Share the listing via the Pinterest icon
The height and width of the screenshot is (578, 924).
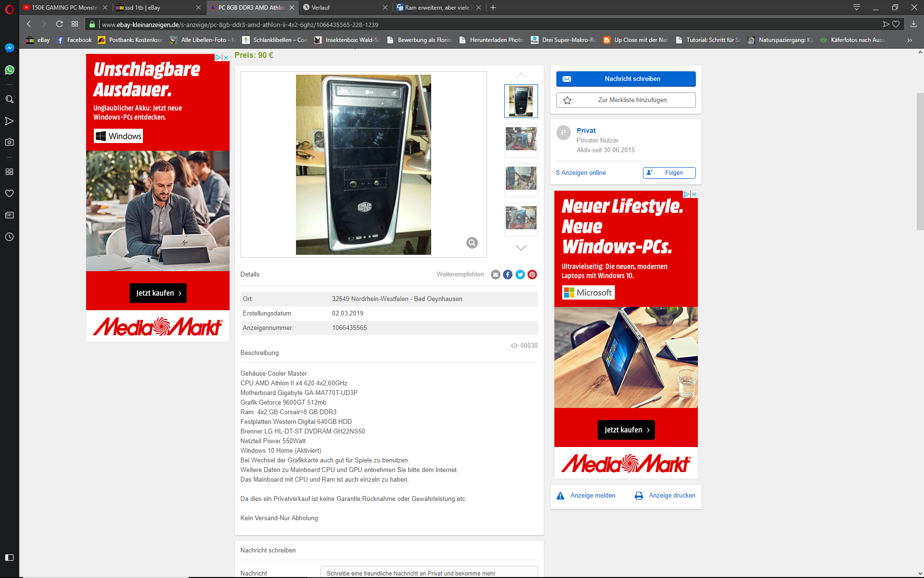pos(532,275)
